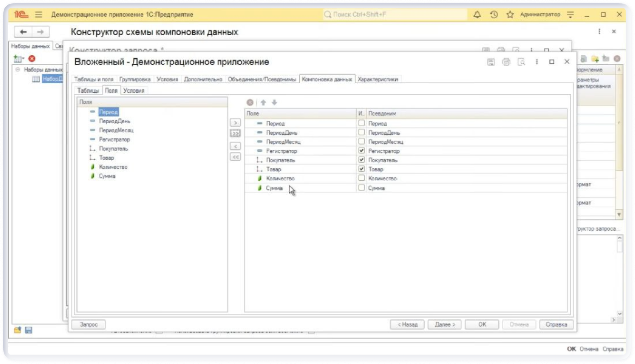Switch to the Характеристики tab
635x364 pixels.
[377, 79]
